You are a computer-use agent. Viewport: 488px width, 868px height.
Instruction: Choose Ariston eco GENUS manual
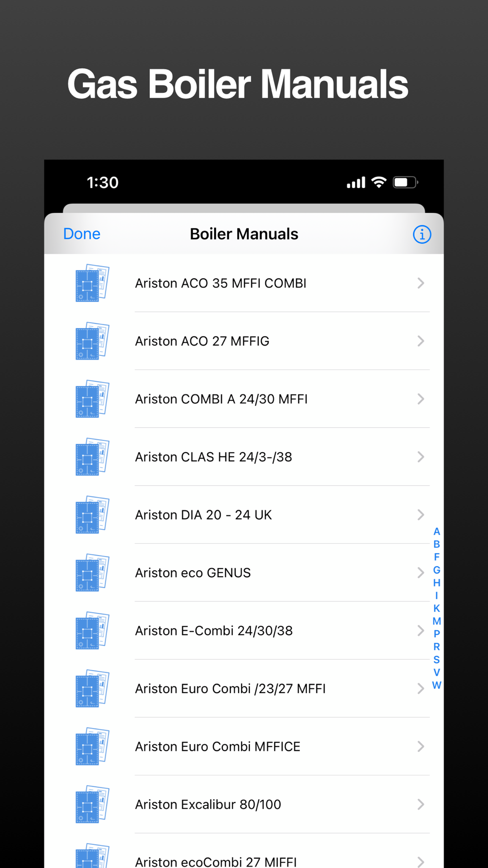click(x=244, y=573)
